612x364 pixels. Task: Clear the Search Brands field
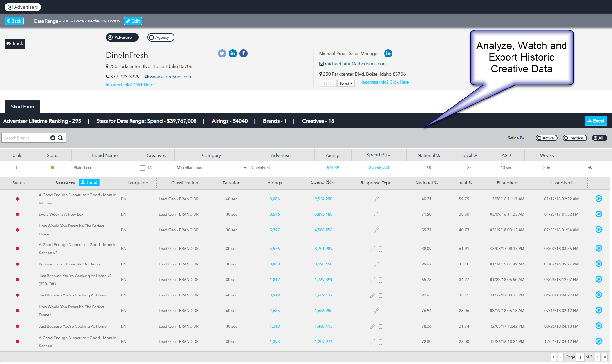click(53, 138)
